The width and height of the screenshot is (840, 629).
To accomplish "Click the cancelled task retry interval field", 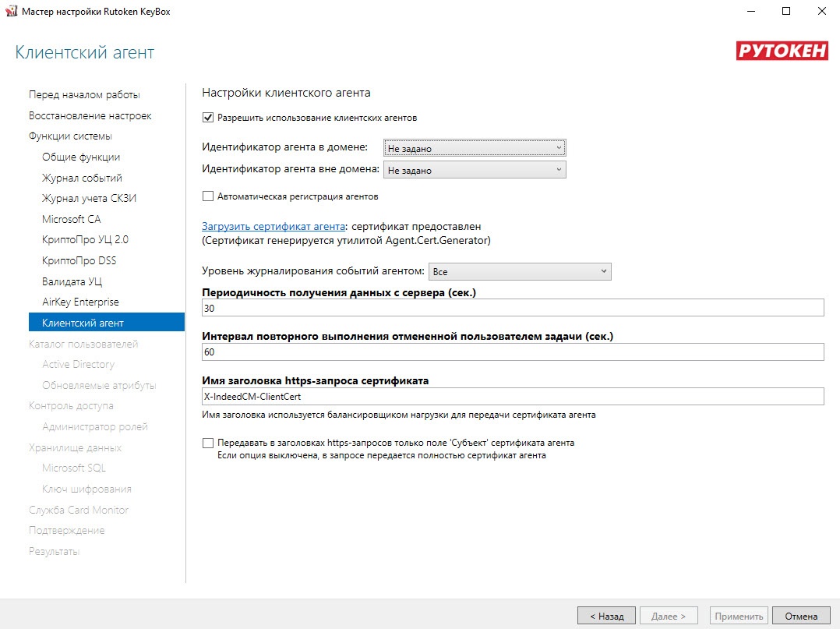I will click(512, 352).
